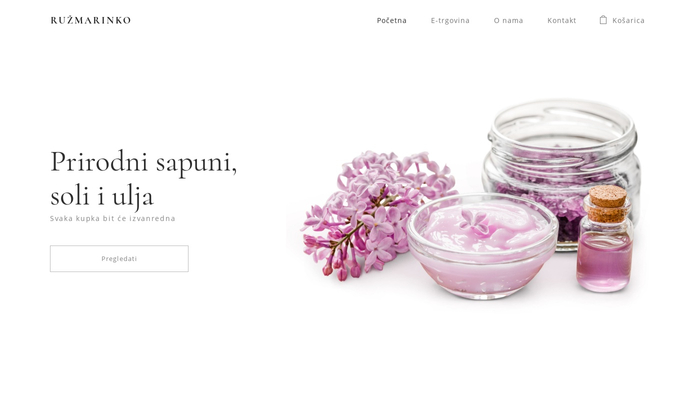
Task: Click the small lilac blossom on the cream
Action: click(x=475, y=222)
